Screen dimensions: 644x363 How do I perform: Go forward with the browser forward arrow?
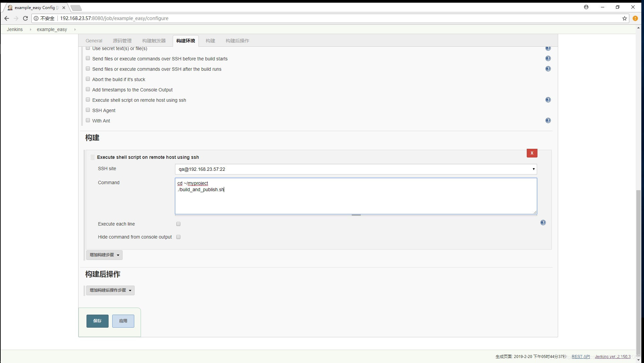[16, 18]
